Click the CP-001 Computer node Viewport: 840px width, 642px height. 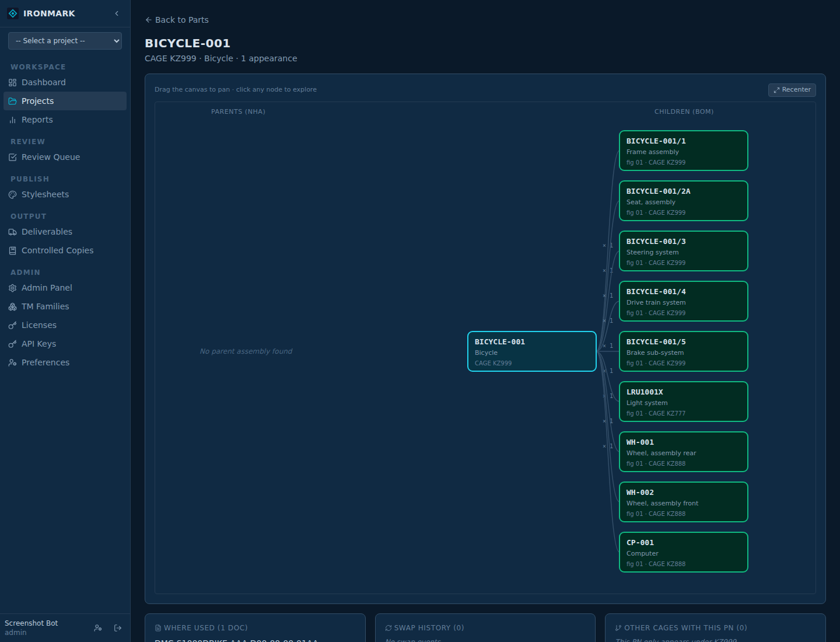coord(684,552)
